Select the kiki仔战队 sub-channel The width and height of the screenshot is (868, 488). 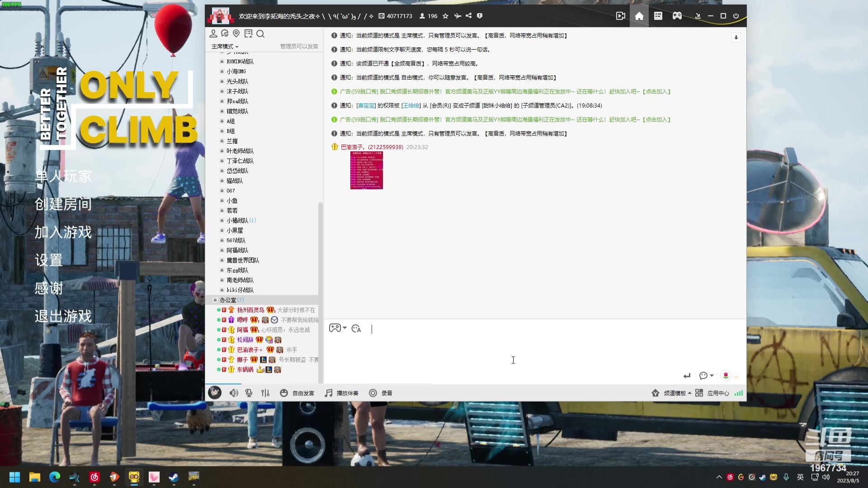point(240,290)
